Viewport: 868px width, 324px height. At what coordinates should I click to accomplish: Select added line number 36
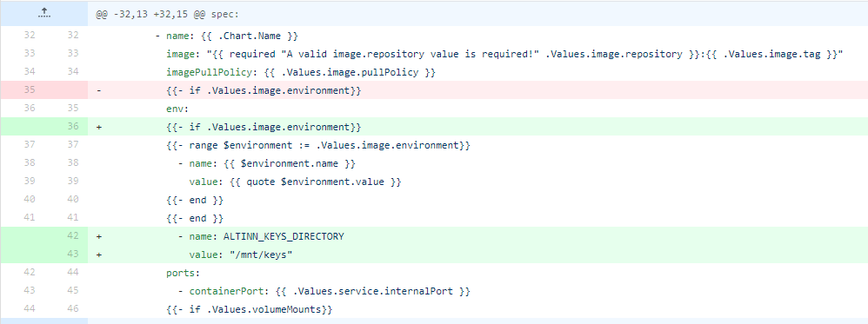coord(73,127)
